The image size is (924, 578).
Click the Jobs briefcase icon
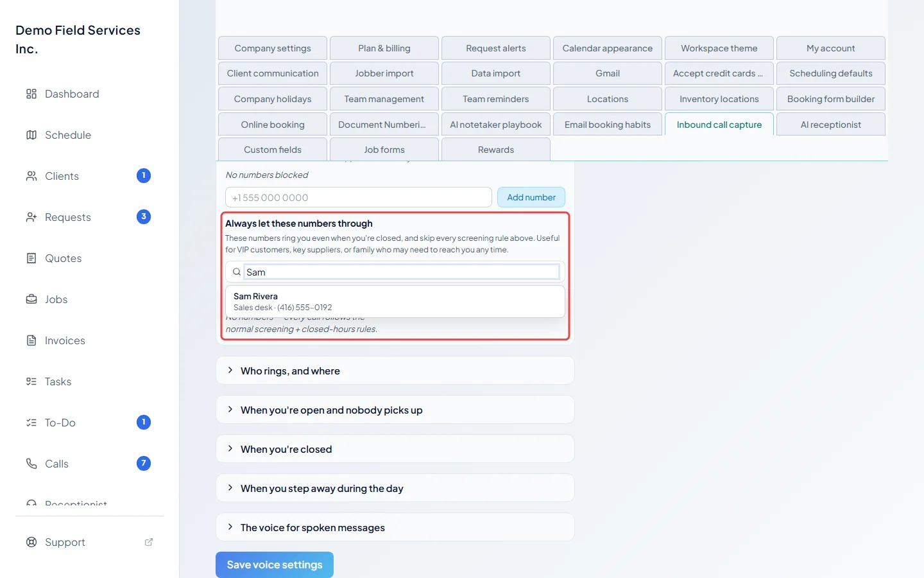pyautogui.click(x=31, y=299)
